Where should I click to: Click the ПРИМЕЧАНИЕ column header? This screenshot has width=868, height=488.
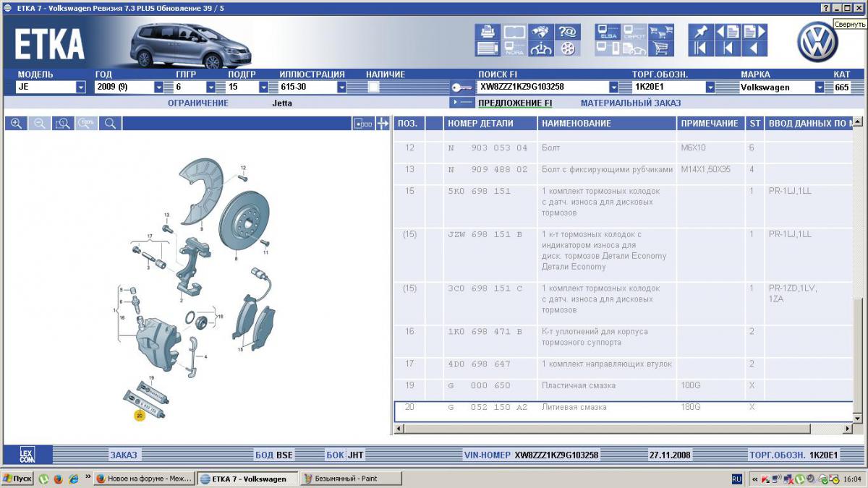coord(710,124)
